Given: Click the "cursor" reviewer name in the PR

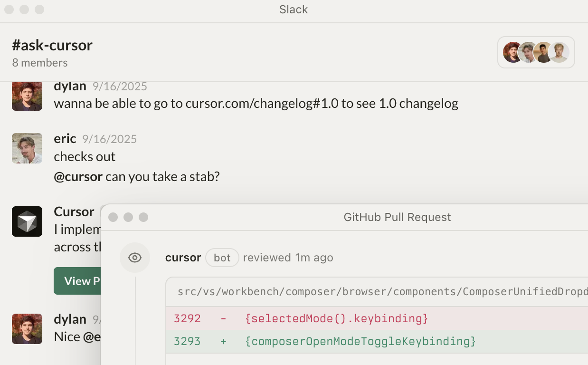Looking at the screenshot, I should (183, 258).
